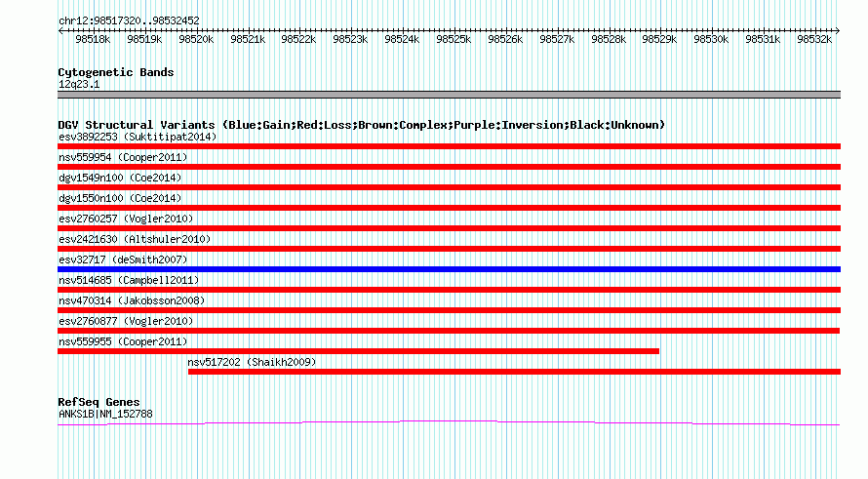
Task: Click the esv3892253 (Suktitipat2014) variant label
Action: pos(138,137)
